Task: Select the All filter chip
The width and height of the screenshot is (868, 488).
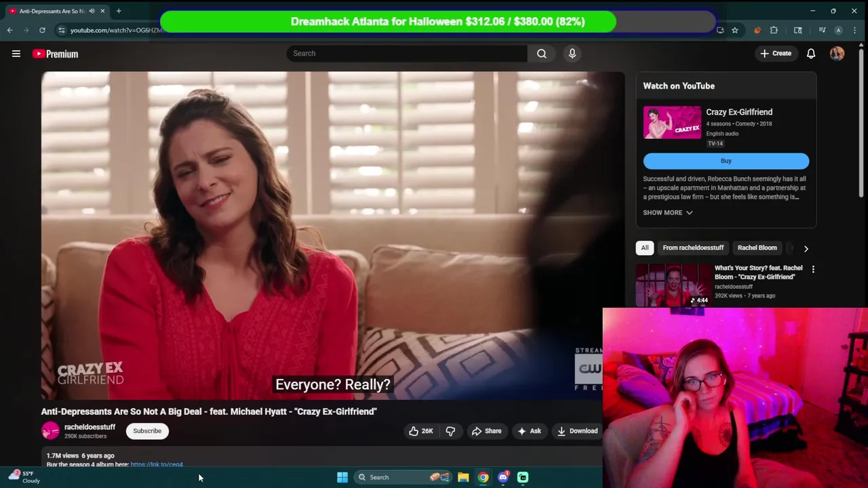Action: click(x=645, y=248)
